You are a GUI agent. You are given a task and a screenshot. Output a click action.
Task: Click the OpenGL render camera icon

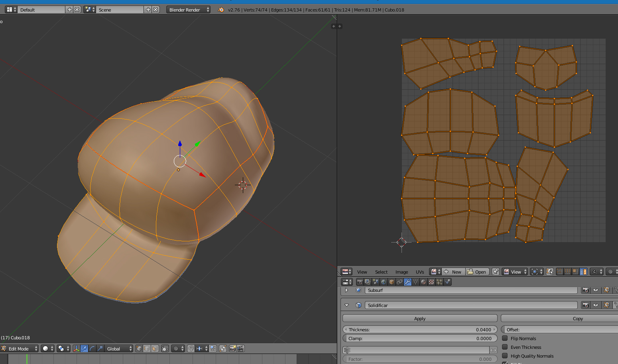pyautogui.click(x=232, y=348)
